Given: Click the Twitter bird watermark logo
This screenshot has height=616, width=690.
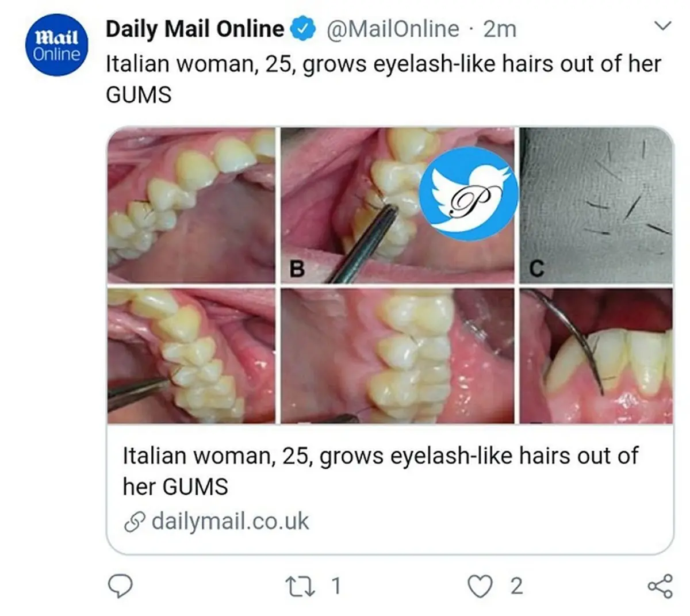Looking at the screenshot, I should 469,194.
